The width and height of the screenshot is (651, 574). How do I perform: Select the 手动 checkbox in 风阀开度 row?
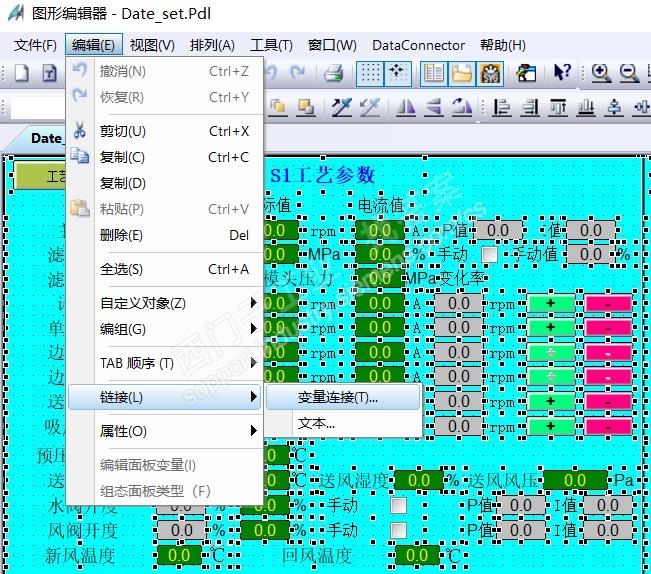[x=399, y=530]
